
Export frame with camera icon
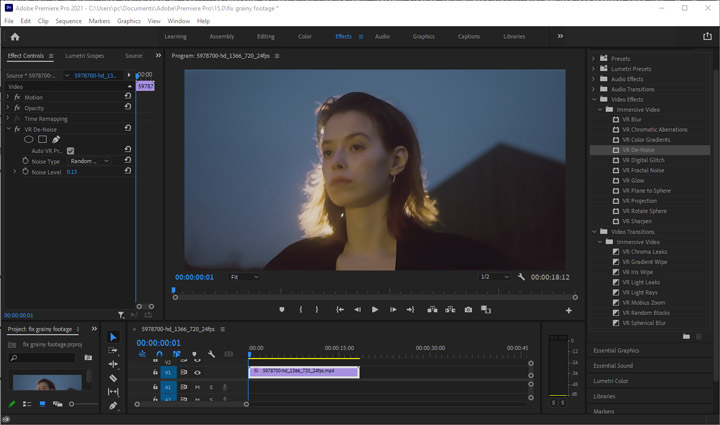tap(468, 310)
